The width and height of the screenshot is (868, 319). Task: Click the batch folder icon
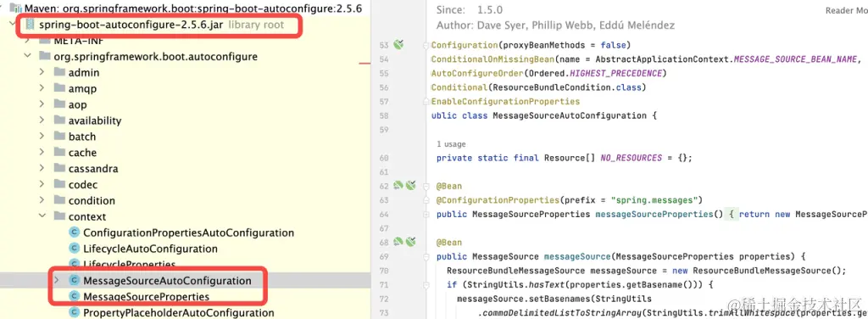(59, 137)
